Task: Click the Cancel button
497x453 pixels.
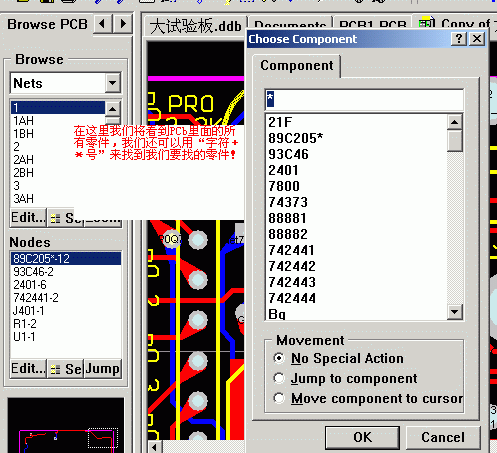Action: click(443, 437)
